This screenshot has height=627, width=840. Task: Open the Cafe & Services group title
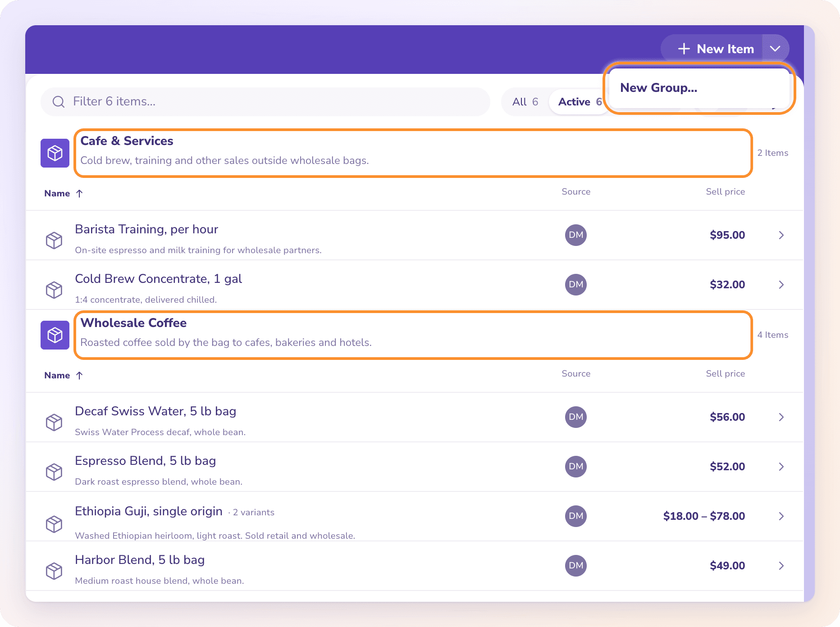click(x=127, y=141)
